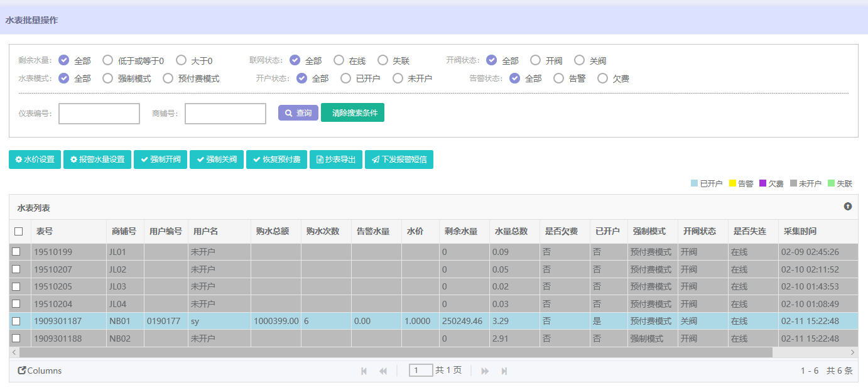Send alarm SMS via 下发报警短信
868x390 pixels.
(399, 160)
